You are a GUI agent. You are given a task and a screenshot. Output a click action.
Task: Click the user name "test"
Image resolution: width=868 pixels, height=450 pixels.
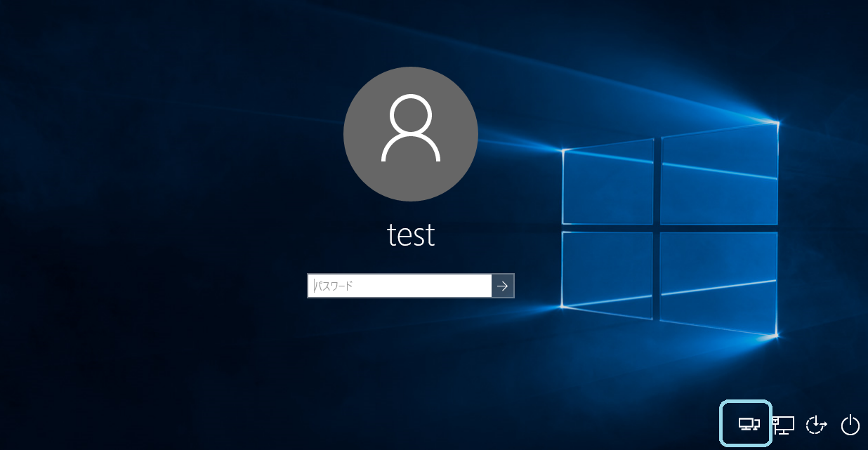[x=411, y=234]
